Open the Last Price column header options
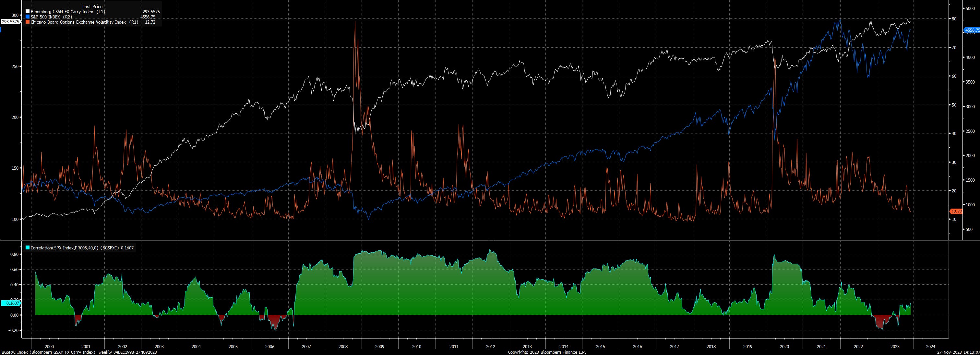The height and width of the screenshot is (355, 980). pyautogui.click(x=92, y=6)
